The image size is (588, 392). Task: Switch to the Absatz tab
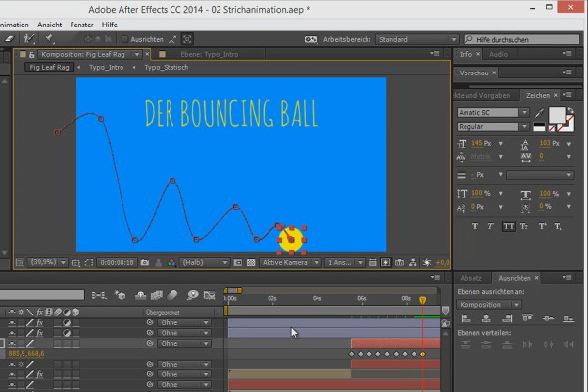pos(470,278)
